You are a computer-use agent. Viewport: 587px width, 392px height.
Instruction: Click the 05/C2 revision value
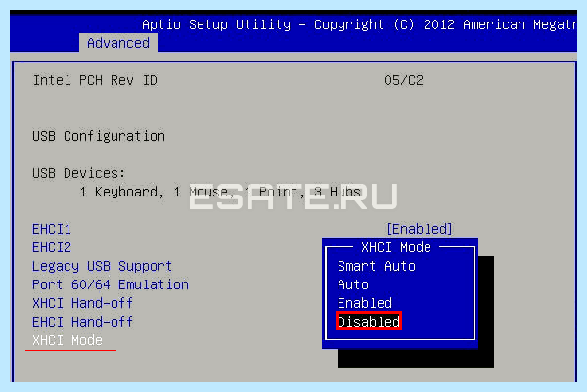tap(404, 80)
